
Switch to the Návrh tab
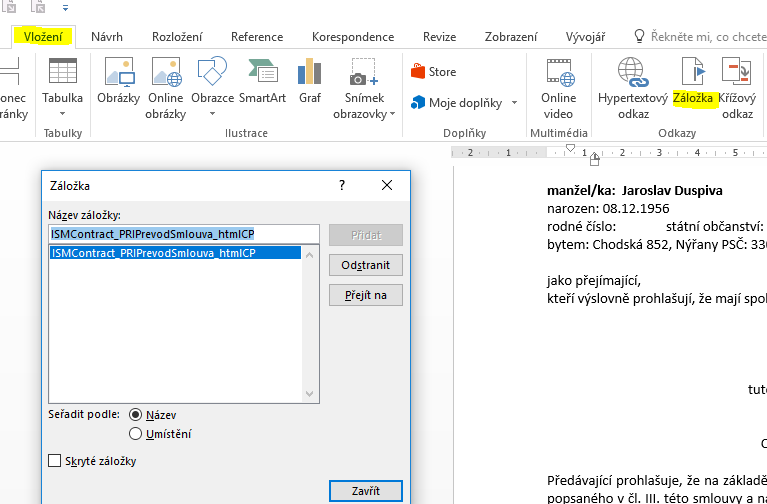[107, 37]
